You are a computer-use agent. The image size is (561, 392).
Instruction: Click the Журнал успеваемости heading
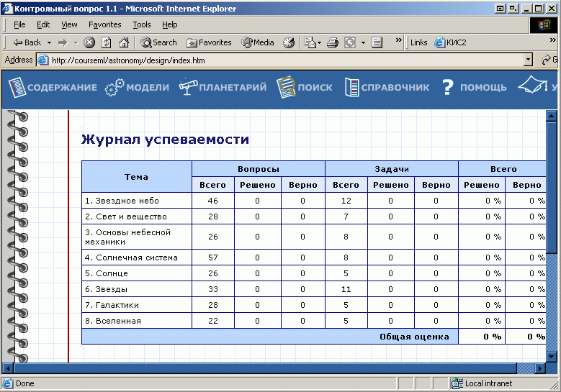[165, 139]
